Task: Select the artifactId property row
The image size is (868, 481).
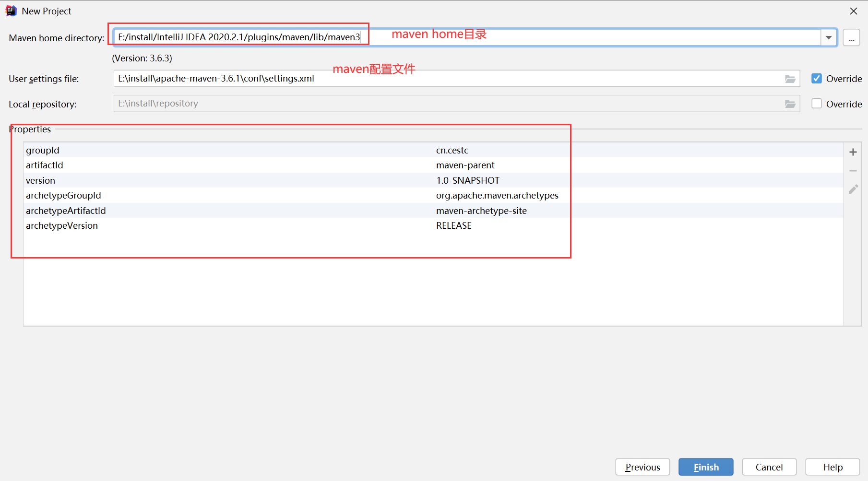Action: pos(433,165)
